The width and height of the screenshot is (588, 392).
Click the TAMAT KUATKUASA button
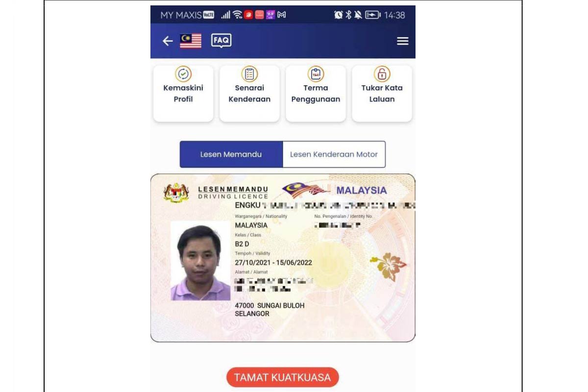click(283, 377)
